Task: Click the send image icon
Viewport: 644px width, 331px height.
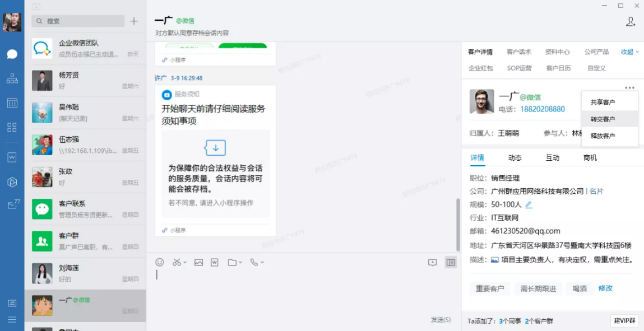Action: click(199, 262)
